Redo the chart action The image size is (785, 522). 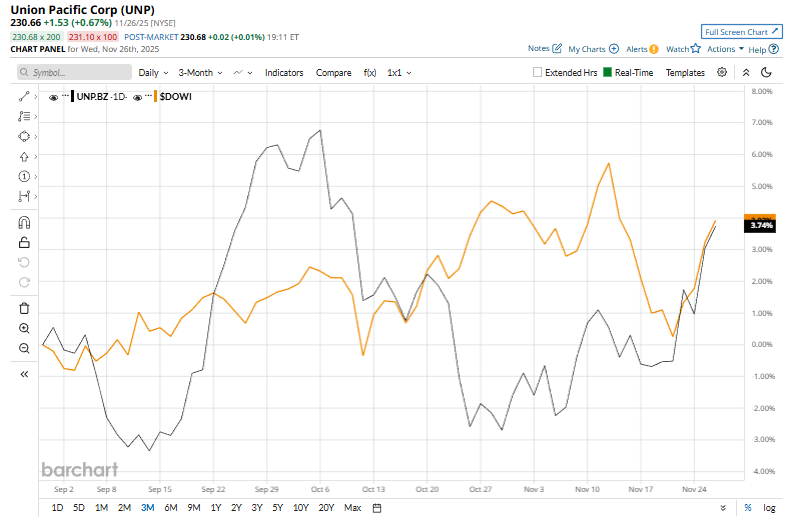[x=24, y=282]
